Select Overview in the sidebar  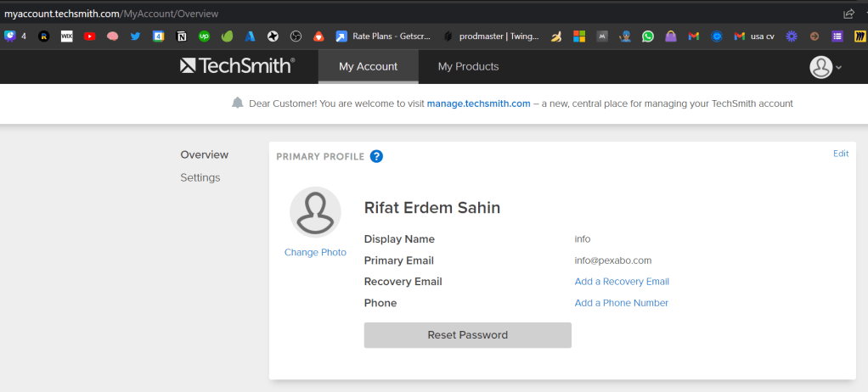coord(205,154)
